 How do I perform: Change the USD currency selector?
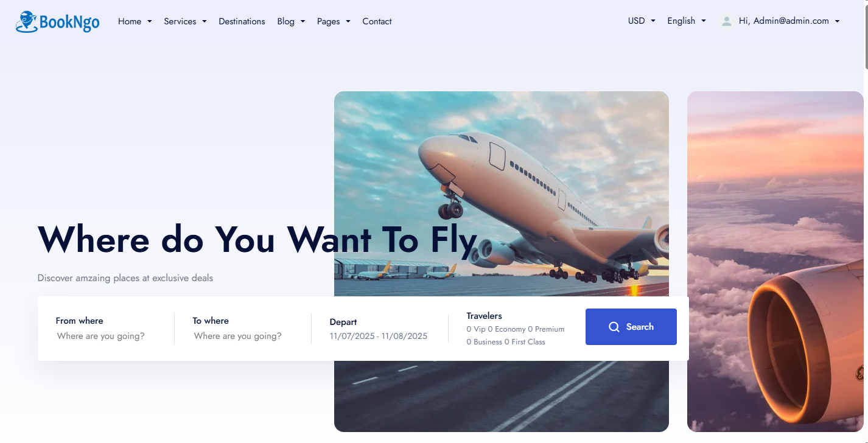(x=642, y=21)
